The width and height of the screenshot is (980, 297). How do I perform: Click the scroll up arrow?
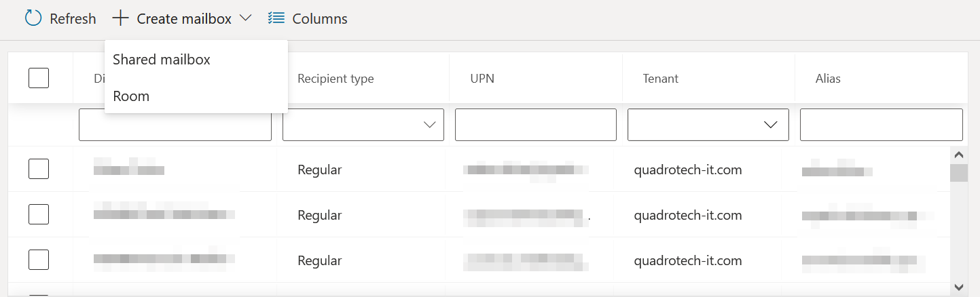(959, 155)
